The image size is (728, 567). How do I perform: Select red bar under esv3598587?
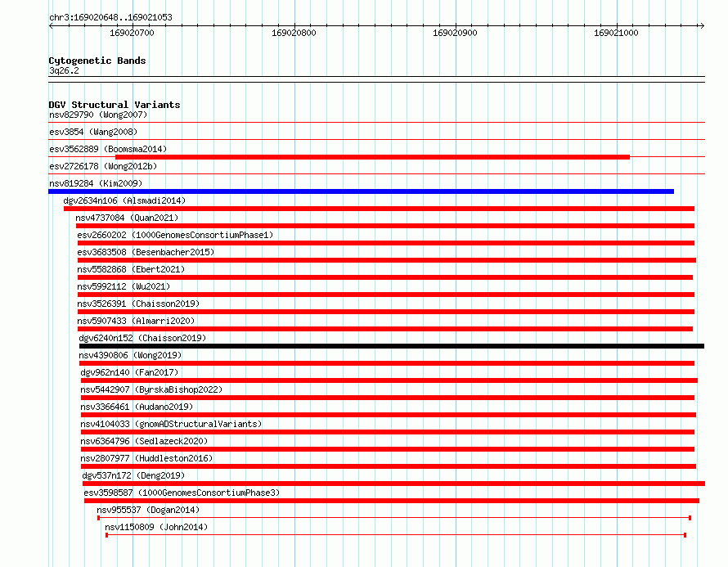point(392,501)
